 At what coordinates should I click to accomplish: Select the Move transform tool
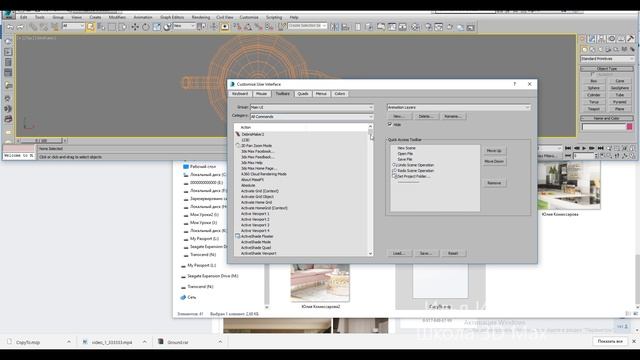coord(135,27)
